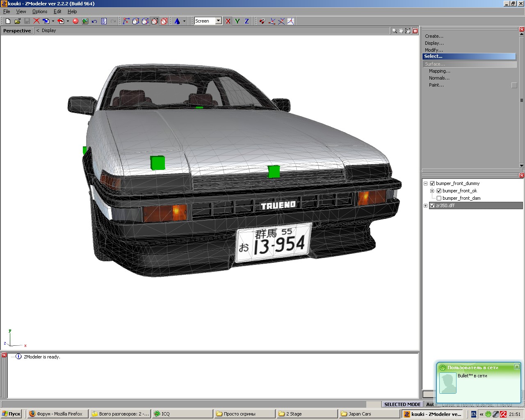525x420 pixels.
Task: Open the Help menu
Action: pyautogui.click(x=72, y=11)
